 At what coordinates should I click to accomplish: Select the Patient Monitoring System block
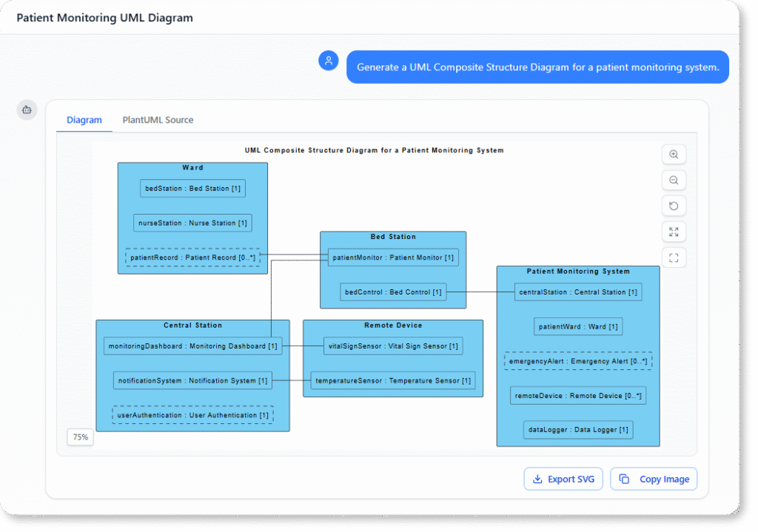(x=577, y=272)
